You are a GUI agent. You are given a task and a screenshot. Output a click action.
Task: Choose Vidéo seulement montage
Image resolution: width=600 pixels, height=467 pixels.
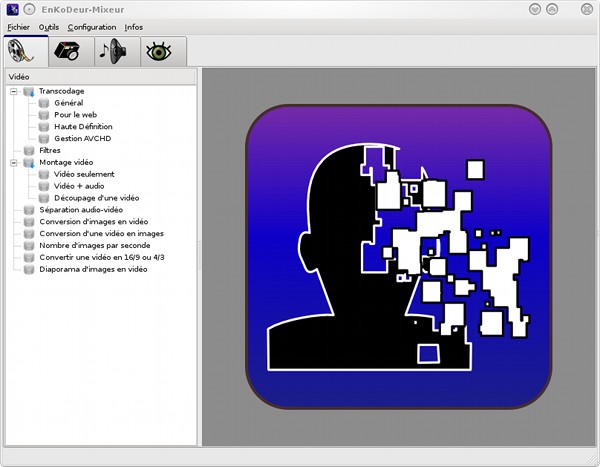pos(84,174)
